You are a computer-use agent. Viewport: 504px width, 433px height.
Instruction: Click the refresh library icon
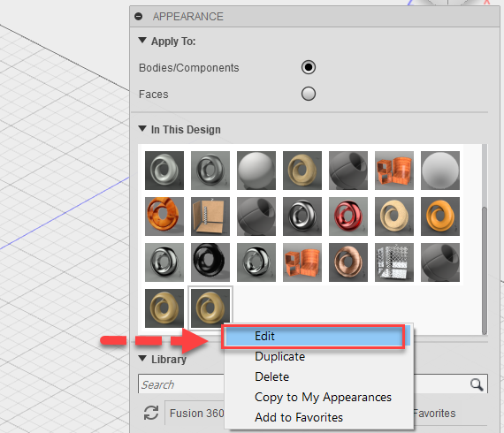pyautogui.click(x=150, y=413)
